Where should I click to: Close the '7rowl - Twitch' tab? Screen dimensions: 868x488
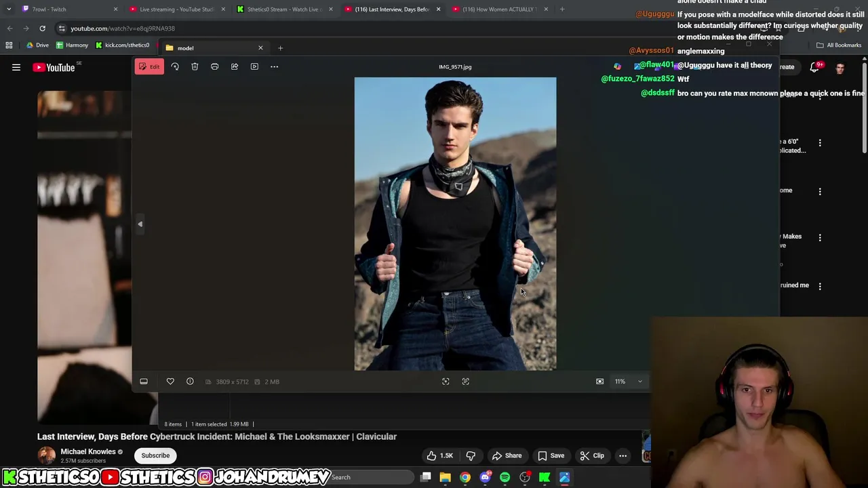pyautogui.click(x=115, y=9)
